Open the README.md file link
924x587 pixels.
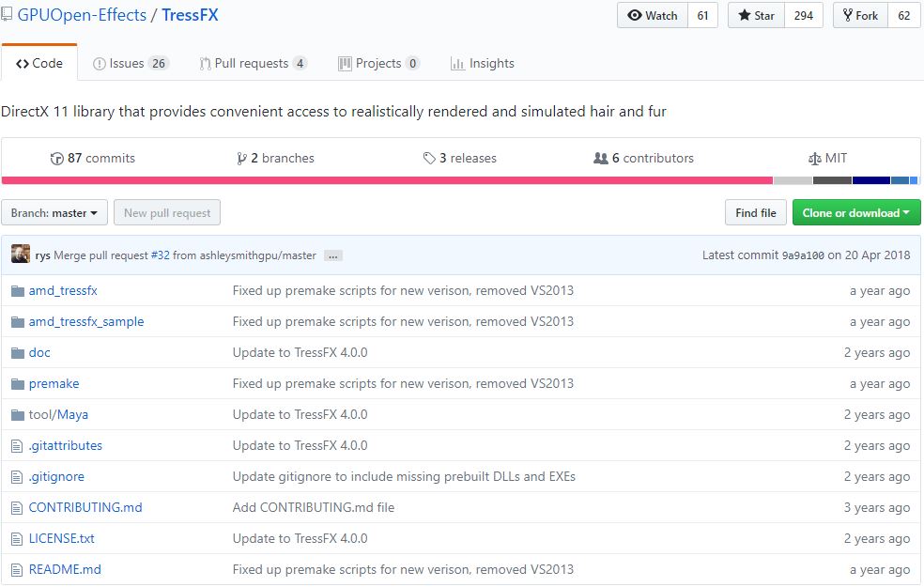coord(65,570)
